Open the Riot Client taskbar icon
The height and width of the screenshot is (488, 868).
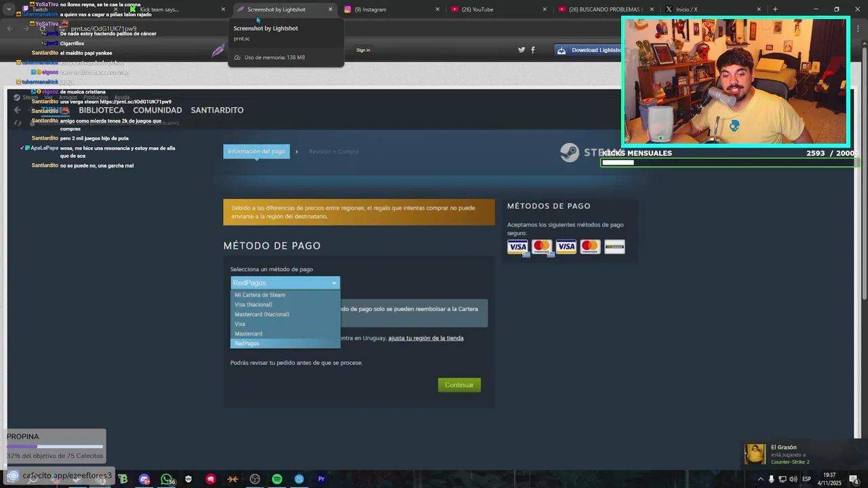pyautogui.click(x=211, y=479)
